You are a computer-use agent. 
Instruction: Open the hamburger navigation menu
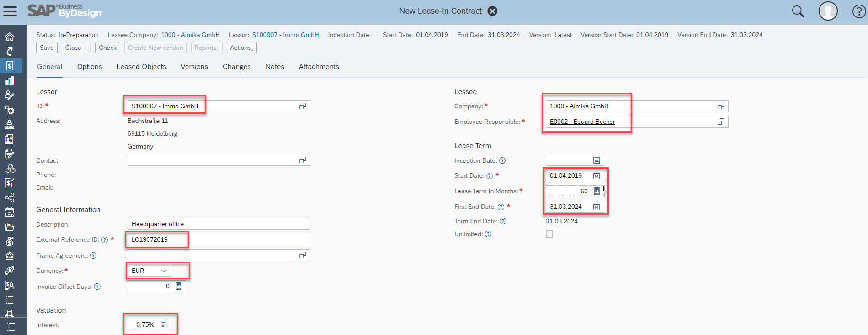tap(10, 11)
